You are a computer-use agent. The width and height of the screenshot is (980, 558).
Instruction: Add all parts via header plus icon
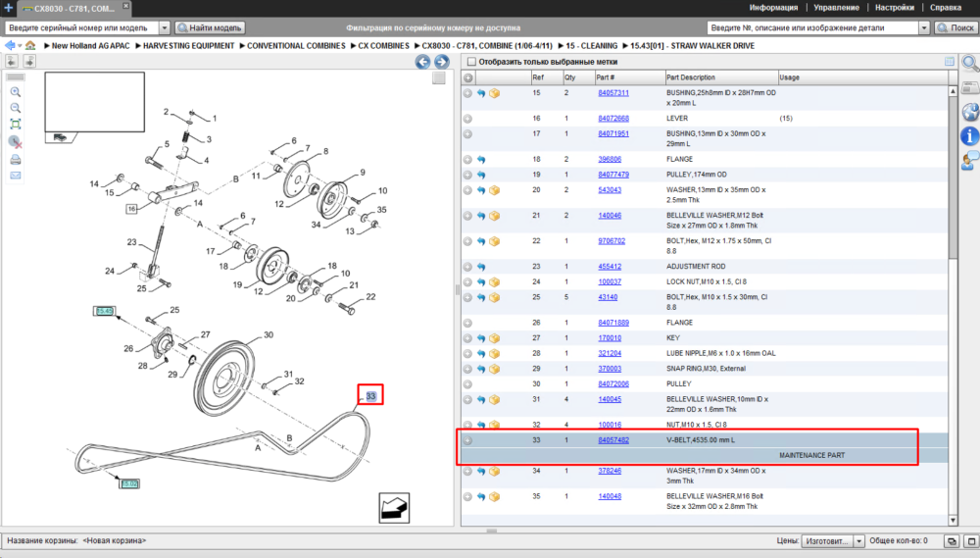[x=468, y=77]
